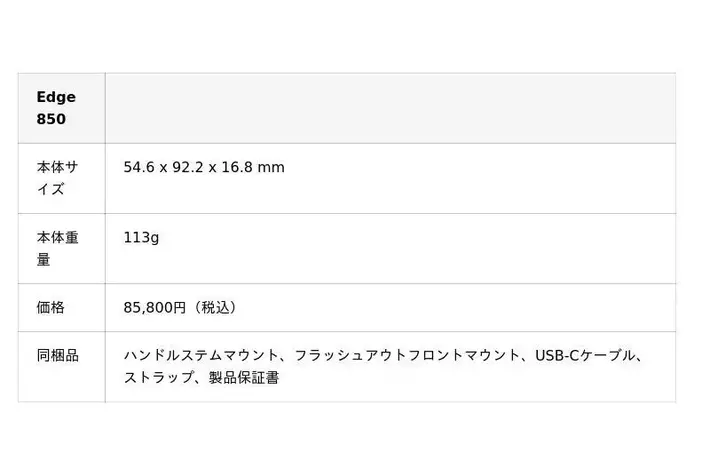
Task: Click the word Edge in the header
Action: point(56,97)
